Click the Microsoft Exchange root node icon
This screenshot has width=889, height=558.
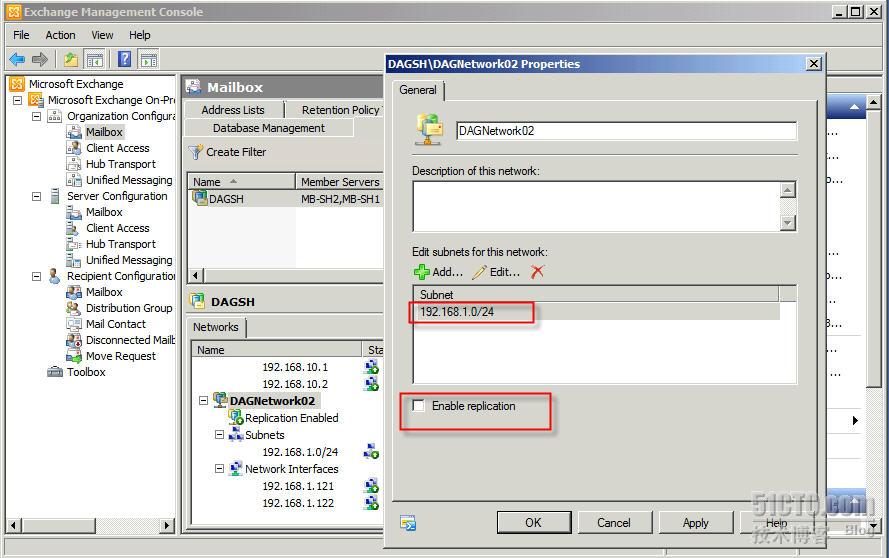[x=18, y=84]
